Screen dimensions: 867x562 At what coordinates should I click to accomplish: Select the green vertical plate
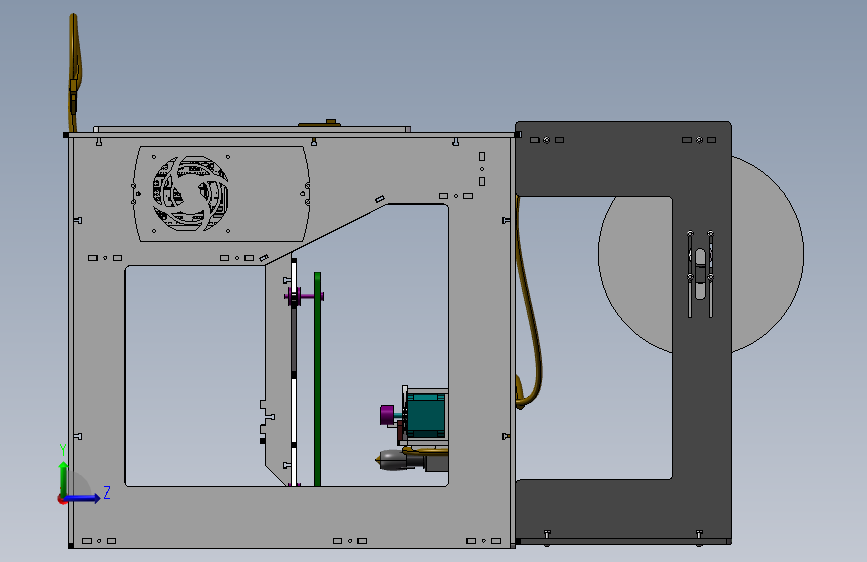tap(317, 379)
